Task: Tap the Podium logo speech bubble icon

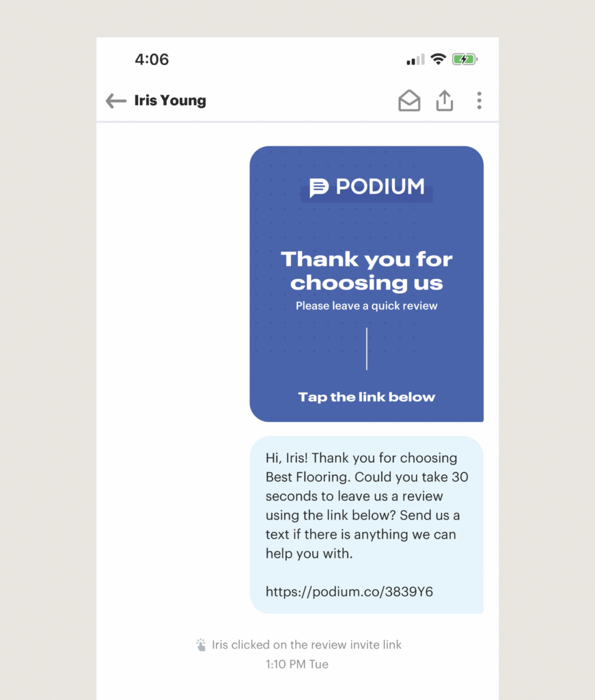Action: click(x=319, y=187)
